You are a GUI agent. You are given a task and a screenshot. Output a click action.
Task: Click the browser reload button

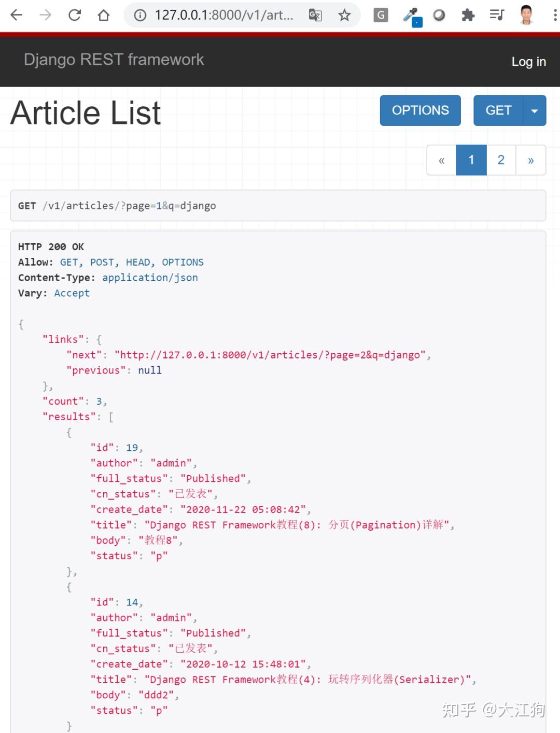pos(74,15)
